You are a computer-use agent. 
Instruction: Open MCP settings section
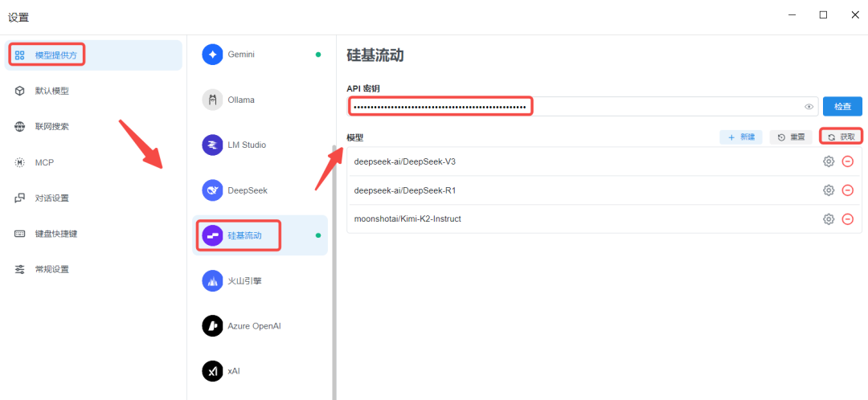[93, 162]
